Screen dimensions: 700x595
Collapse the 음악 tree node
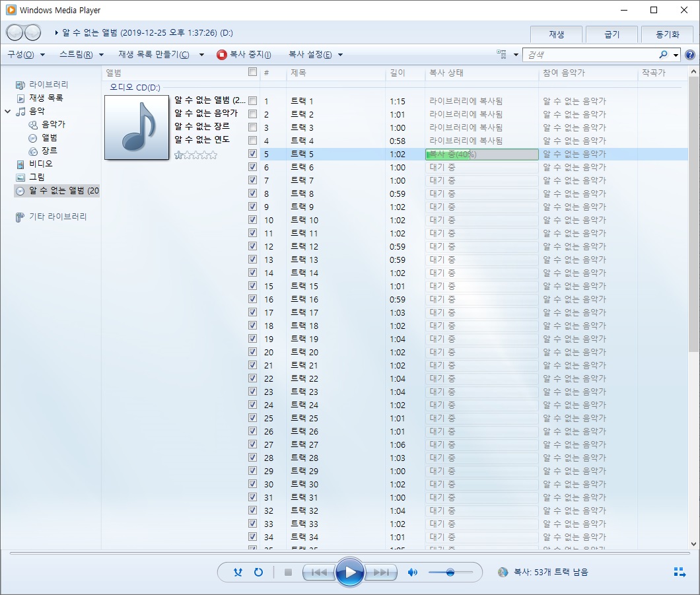(7, 111)
